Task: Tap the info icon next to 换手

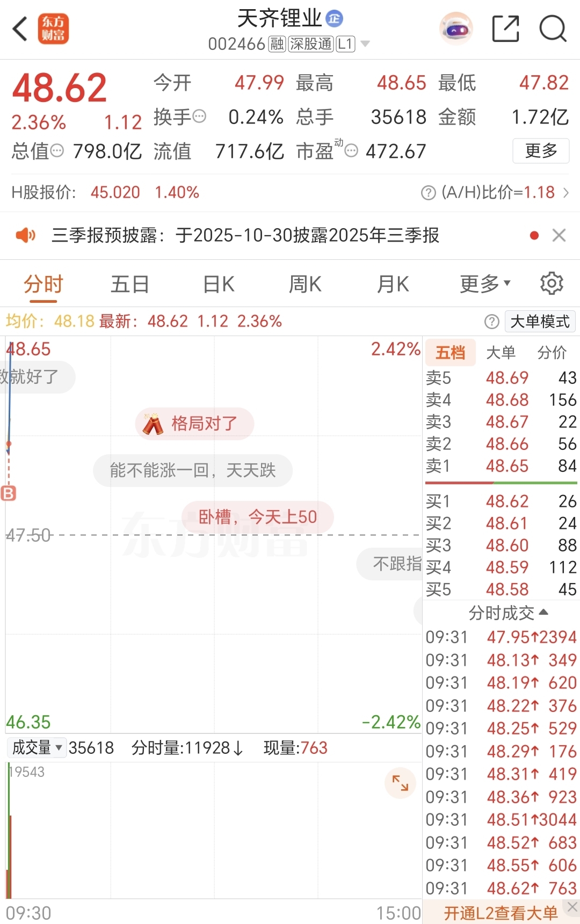Action: [x=199, y=117]
